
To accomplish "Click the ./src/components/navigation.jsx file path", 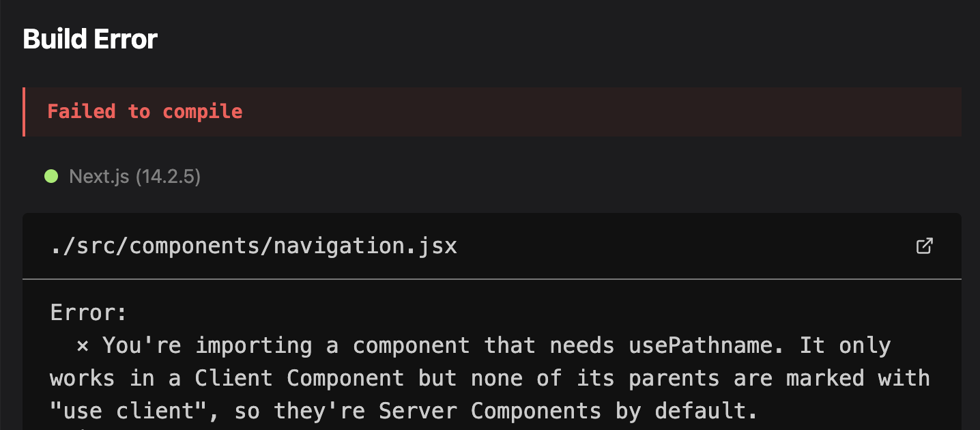I will tap(254, 246).
